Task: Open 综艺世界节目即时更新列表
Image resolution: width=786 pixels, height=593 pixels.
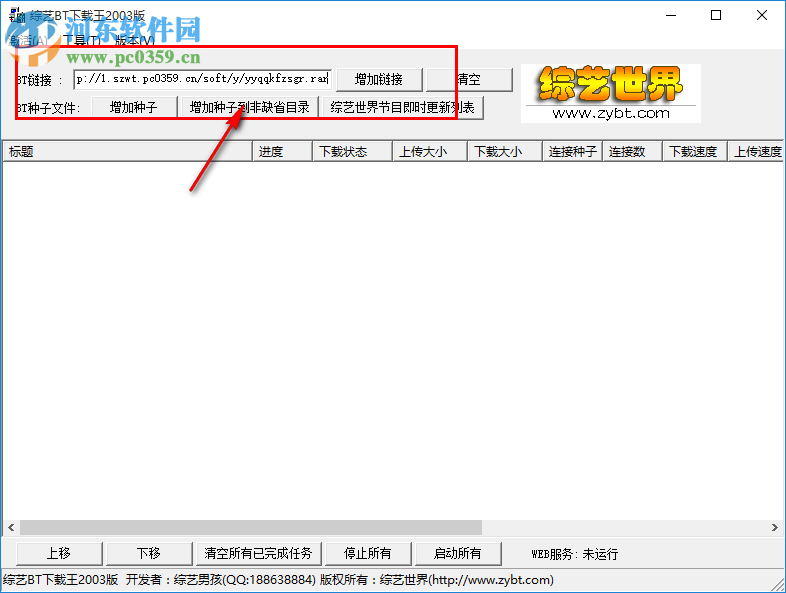Action: coord(402,107)
